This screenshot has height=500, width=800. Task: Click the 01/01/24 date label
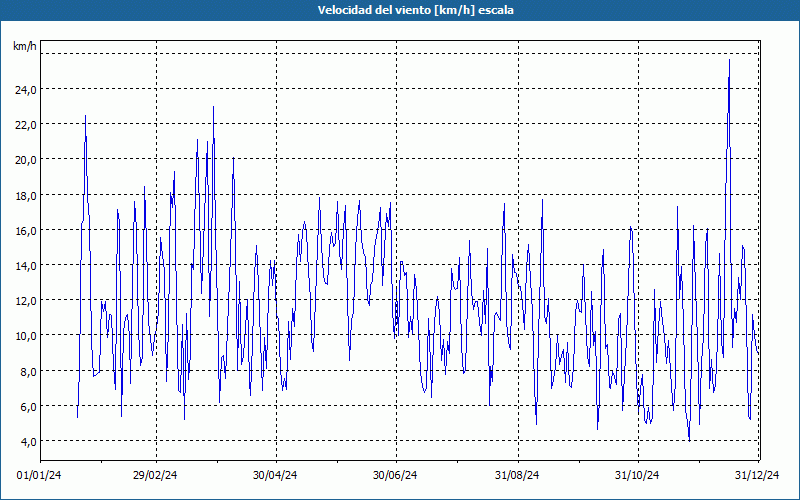pos(39,475)
